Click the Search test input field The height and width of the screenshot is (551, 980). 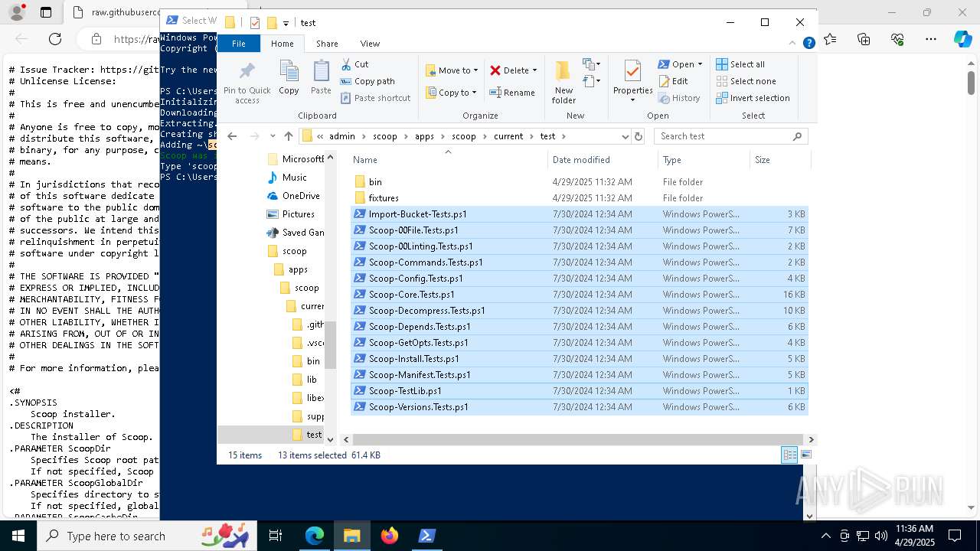coord(730,136)
